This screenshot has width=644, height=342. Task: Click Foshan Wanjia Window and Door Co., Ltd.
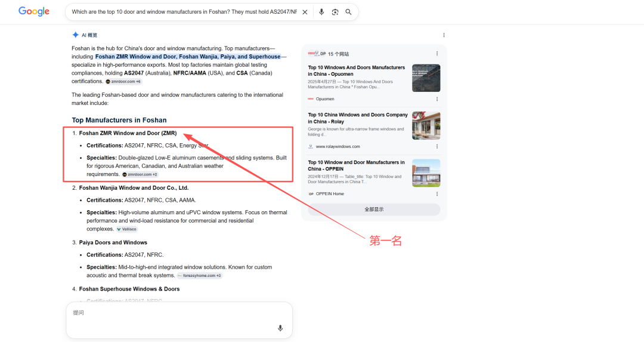134,188
